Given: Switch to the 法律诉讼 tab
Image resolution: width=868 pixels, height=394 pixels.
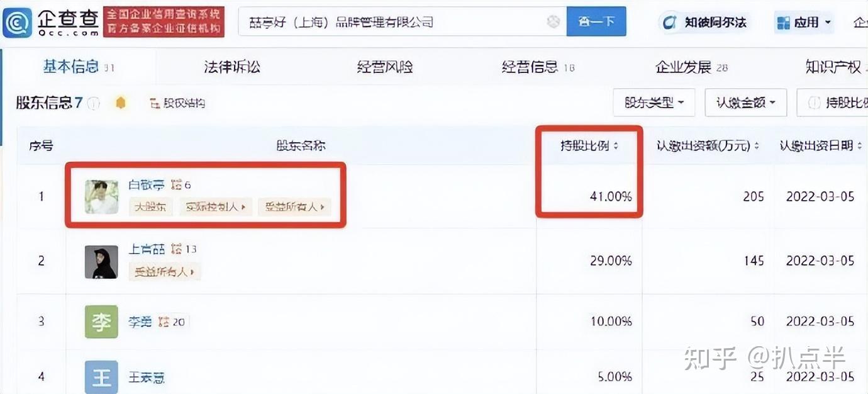Looking at the screenshot, I should click(232, 67).
